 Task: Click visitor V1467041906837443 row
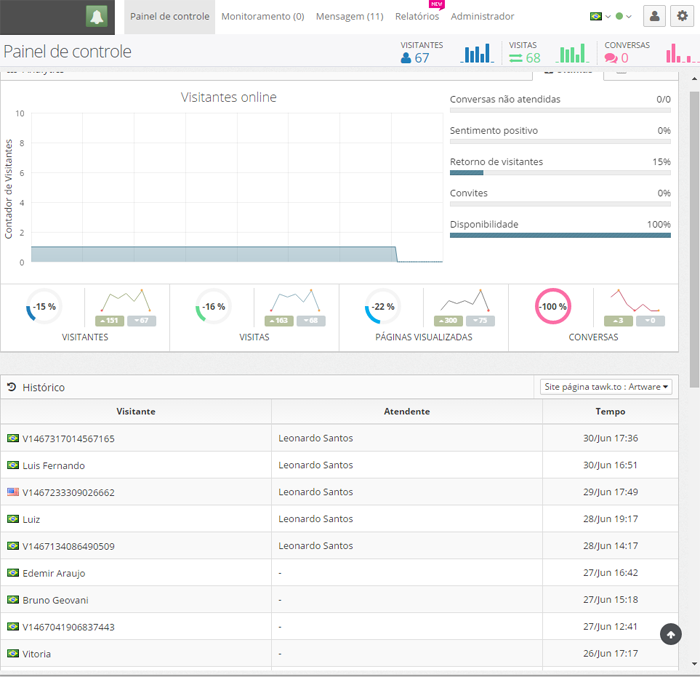(x=339, y=627)
